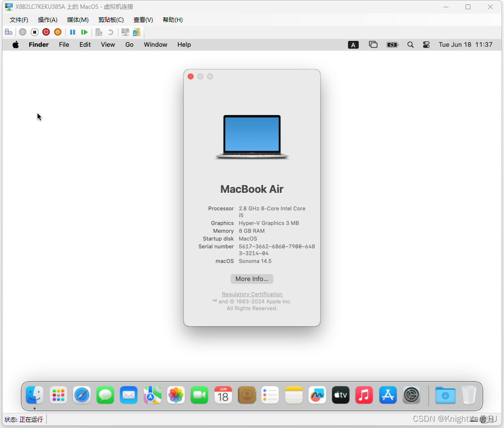Open Contacts from the Dock
The height and width of the screenshot is (428, 504).
tap(247, 395)
